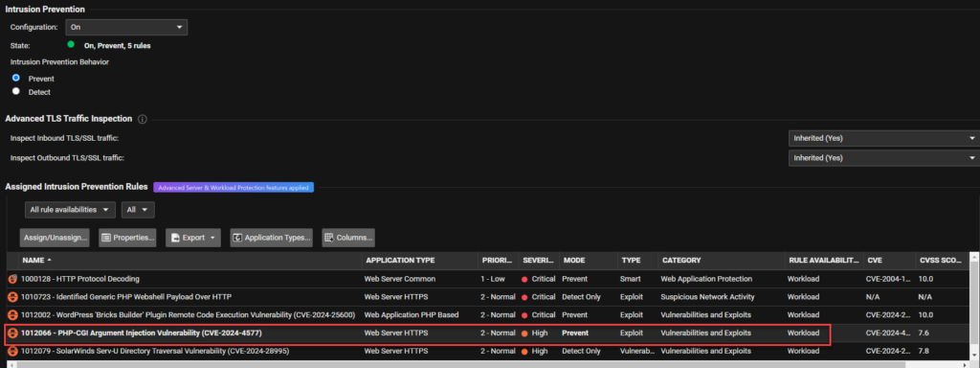The image size is (980, 368).
Task: Click the red severity dot on the PHP Webshell Payload row
Action: pyautogui.click(x=523, y=297)
